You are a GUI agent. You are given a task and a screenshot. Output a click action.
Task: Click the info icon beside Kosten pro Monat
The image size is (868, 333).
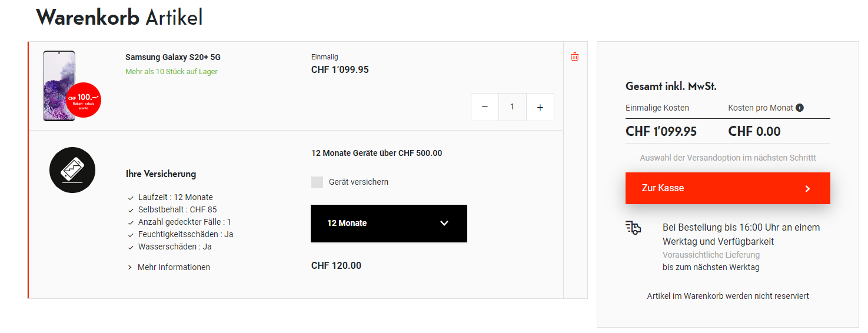(799, 108)
